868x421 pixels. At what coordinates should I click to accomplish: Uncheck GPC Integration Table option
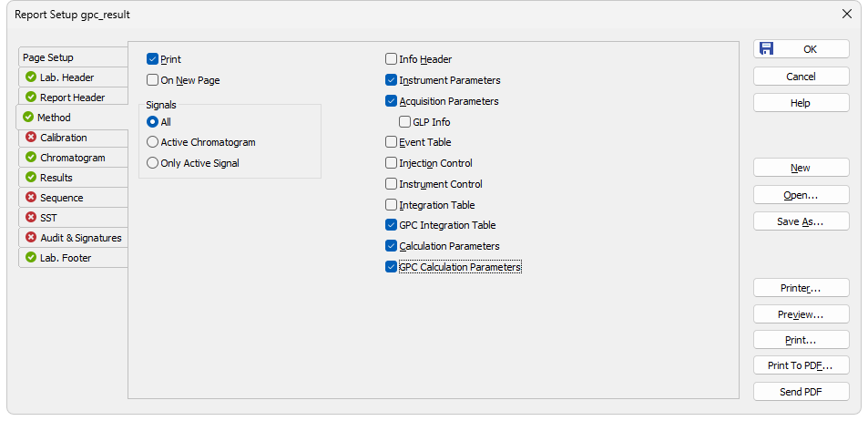391,225
